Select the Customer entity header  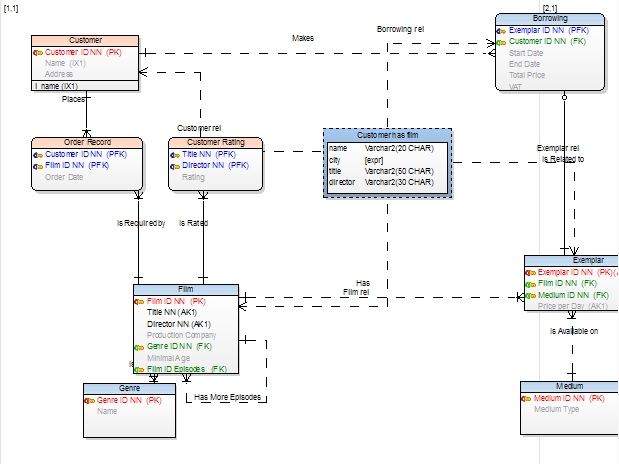85,40
